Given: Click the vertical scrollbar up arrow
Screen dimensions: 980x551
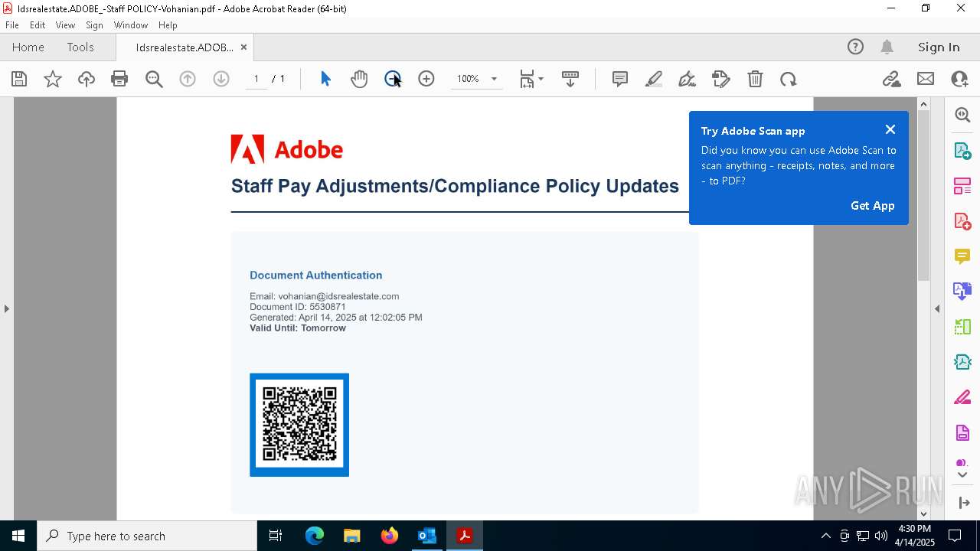Looking at the screenshot, I should pyautogui.click(x=923, y=104).
